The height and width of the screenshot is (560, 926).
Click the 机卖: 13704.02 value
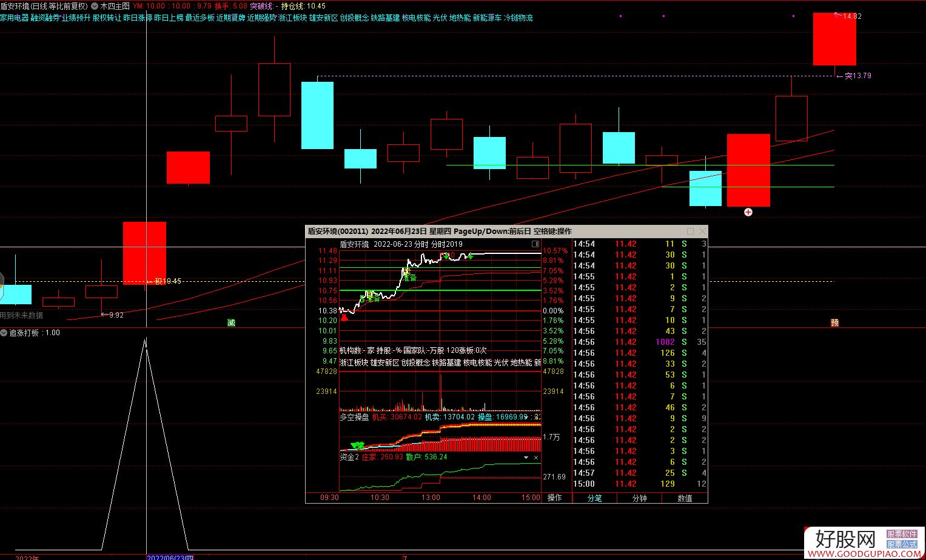449,417
